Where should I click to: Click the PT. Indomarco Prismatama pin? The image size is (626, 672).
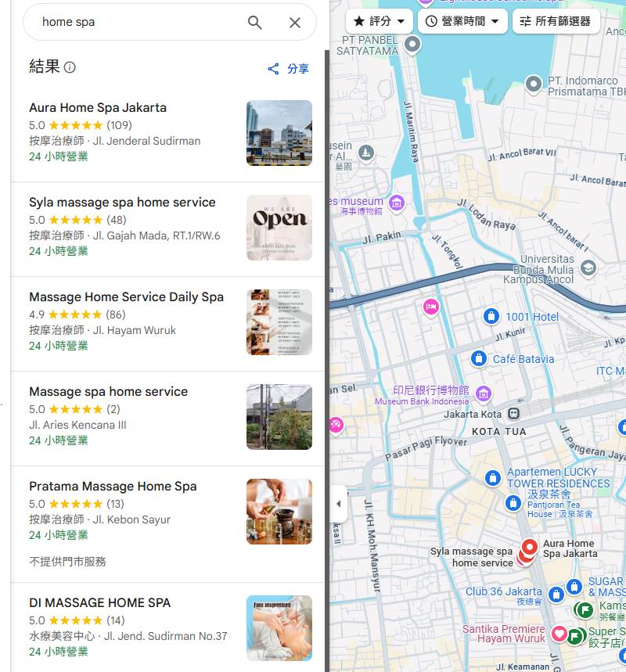[534, 84]
